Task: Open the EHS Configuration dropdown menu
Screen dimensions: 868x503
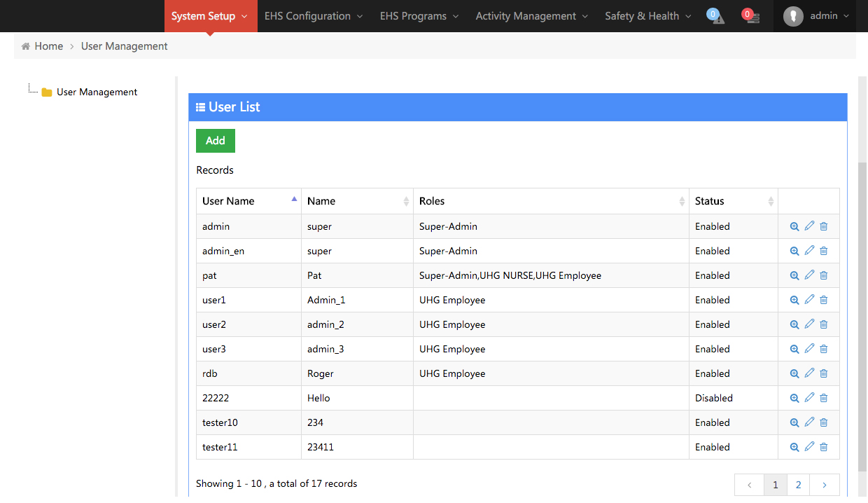Action: point(314,16)
